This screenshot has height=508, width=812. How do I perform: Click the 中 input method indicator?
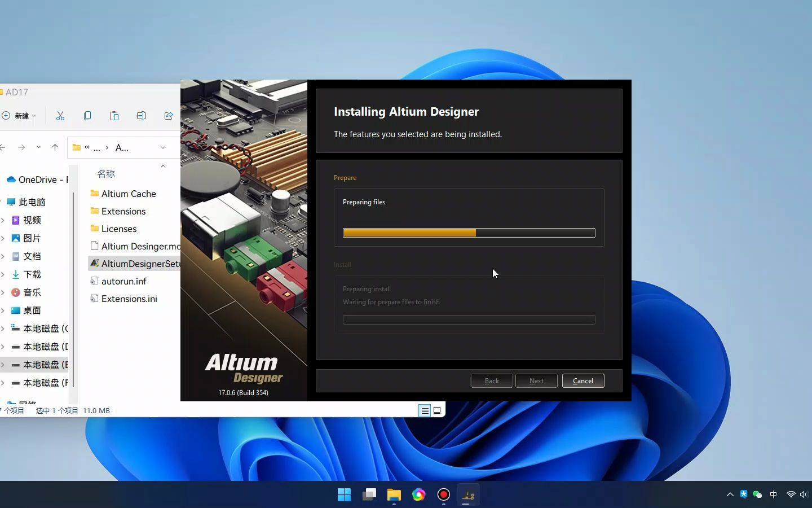coord(773,494)
